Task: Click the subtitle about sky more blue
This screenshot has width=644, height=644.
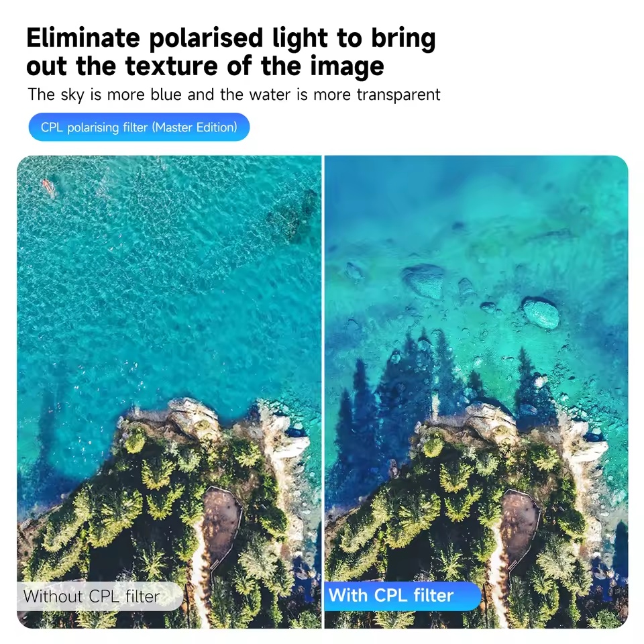Action: pos(233,95)
